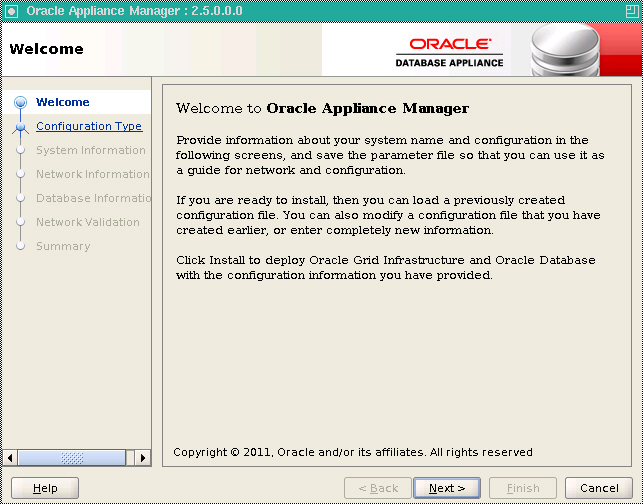Click the Welcome step bullet icon

point(21,102)
